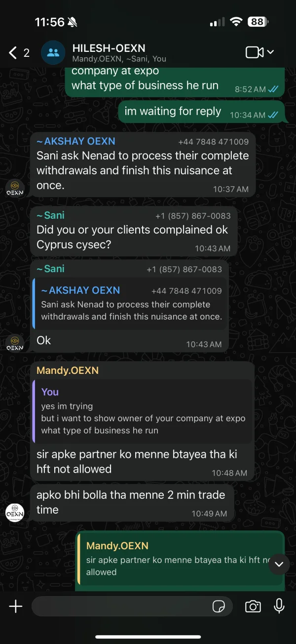Tap the microphone to record voice message
Screen dimensions: 296x644
[x=279, y=606]
